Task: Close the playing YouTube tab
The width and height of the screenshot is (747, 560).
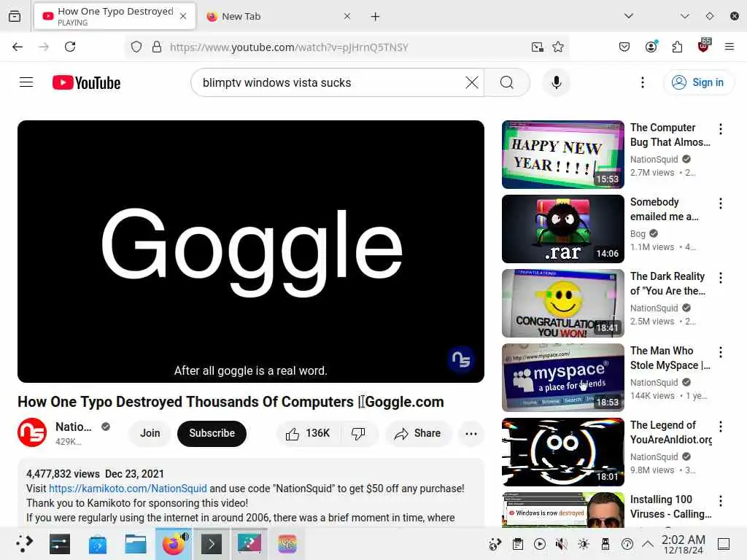Action: [183, 16]
